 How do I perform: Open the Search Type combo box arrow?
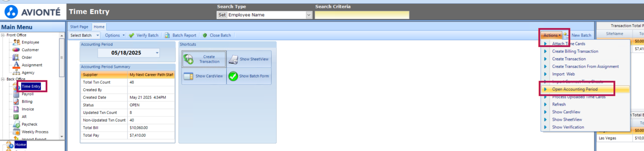[x=309, y=15]
